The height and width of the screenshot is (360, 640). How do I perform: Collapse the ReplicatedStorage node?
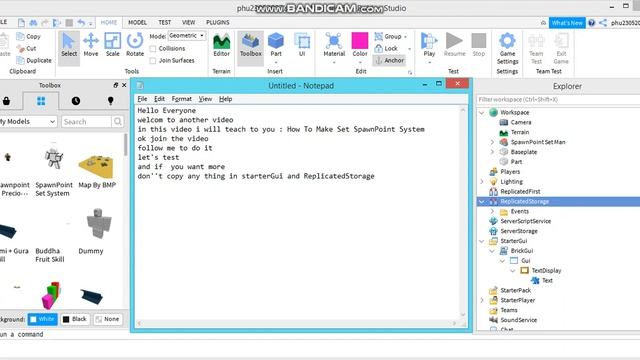click(x=482, y=202)
